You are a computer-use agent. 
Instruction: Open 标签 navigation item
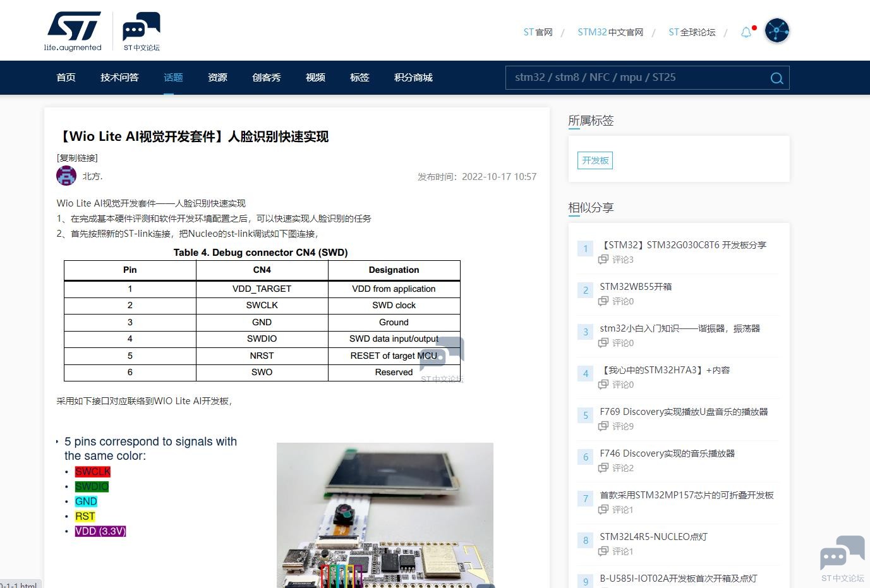[x=359, y=78]
